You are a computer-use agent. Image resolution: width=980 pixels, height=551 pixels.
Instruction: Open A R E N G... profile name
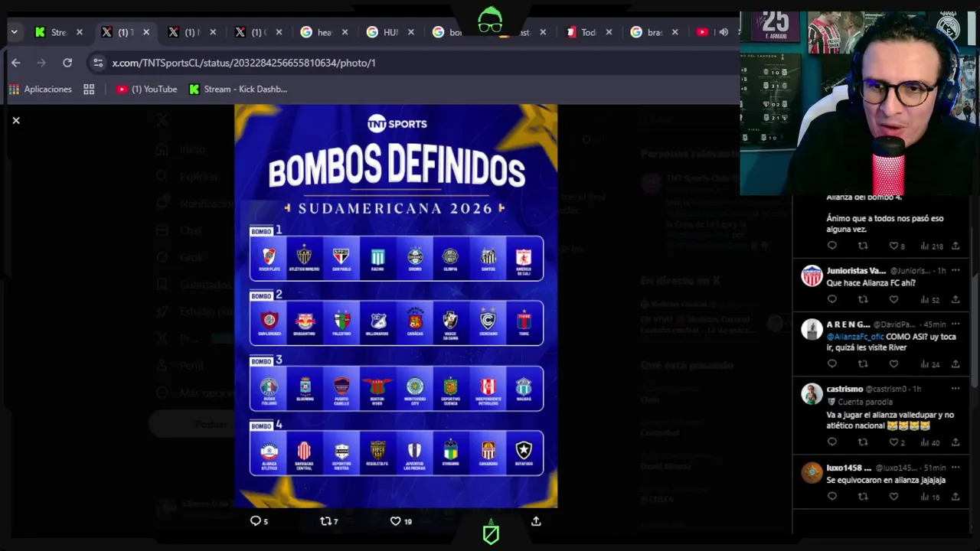[848, 324]
